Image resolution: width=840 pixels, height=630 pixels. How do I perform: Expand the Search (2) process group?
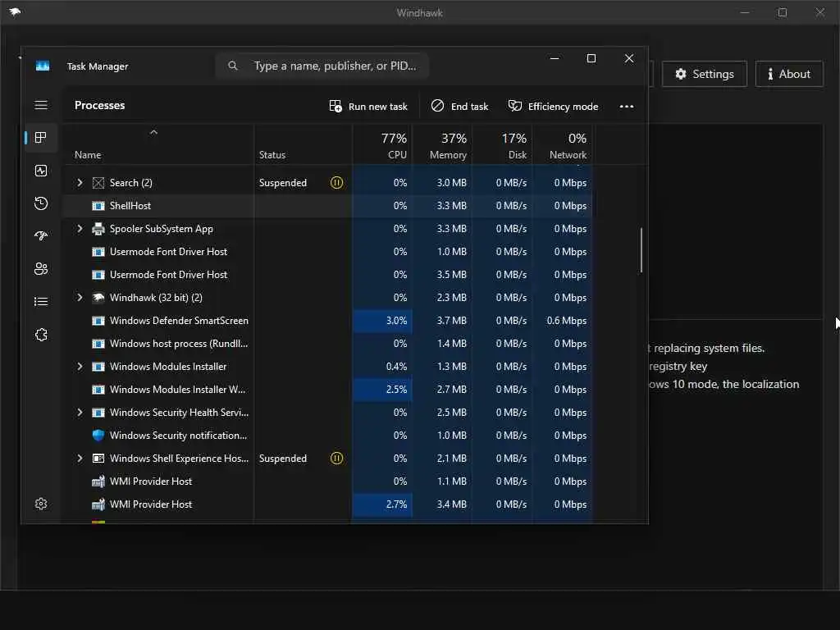[80, 183]
